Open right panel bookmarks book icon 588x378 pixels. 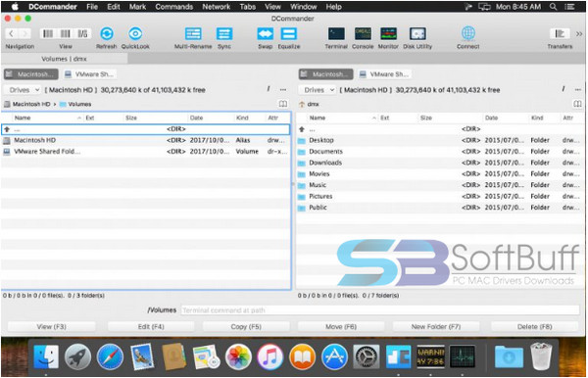tap(578, 104)
